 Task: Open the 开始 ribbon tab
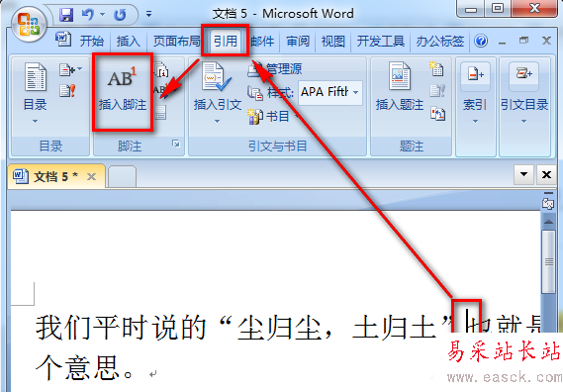92,41
